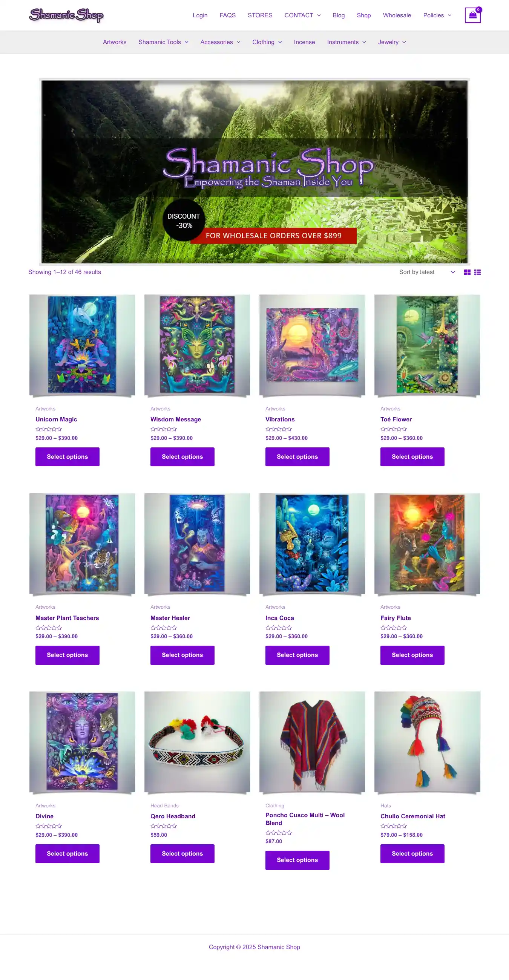Screen dimensions: 509x980
Task: Expand the Shamanic Tools submenu
Action: [163, 42]
